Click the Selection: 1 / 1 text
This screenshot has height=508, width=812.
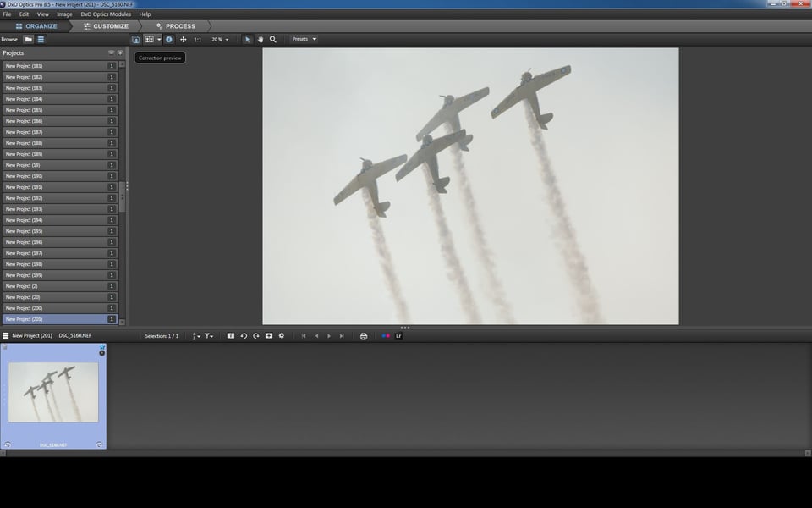[x=162, y=336]
